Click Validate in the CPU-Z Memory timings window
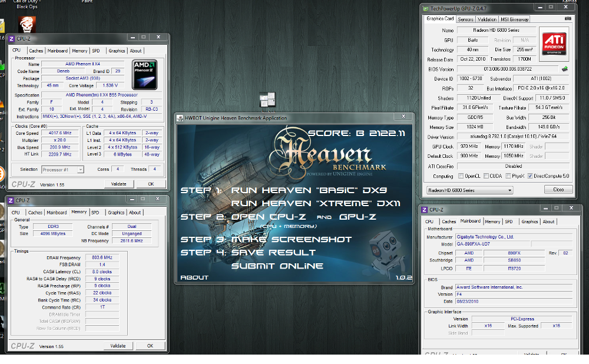The image size is (589, 364). pyautogui.click(x=118, y=346)
